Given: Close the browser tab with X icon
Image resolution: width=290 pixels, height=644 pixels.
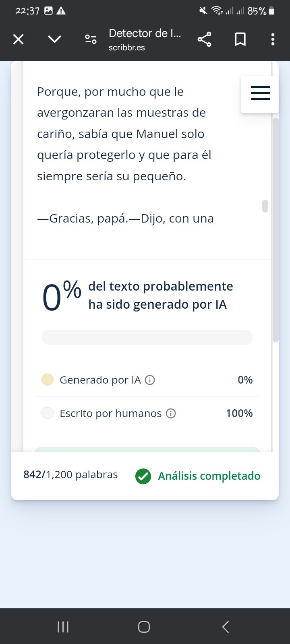Looking at the screenshot, I should (19, 39).
